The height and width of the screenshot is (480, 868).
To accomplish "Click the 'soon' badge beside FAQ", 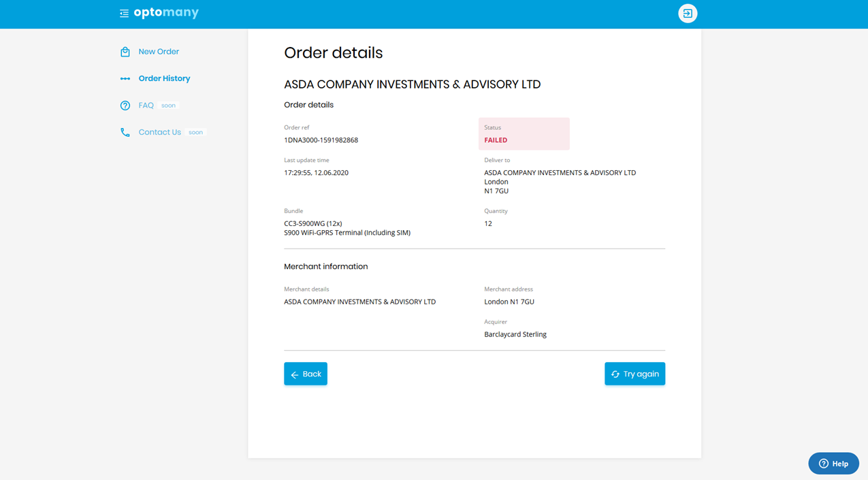I will pos(168,106).
